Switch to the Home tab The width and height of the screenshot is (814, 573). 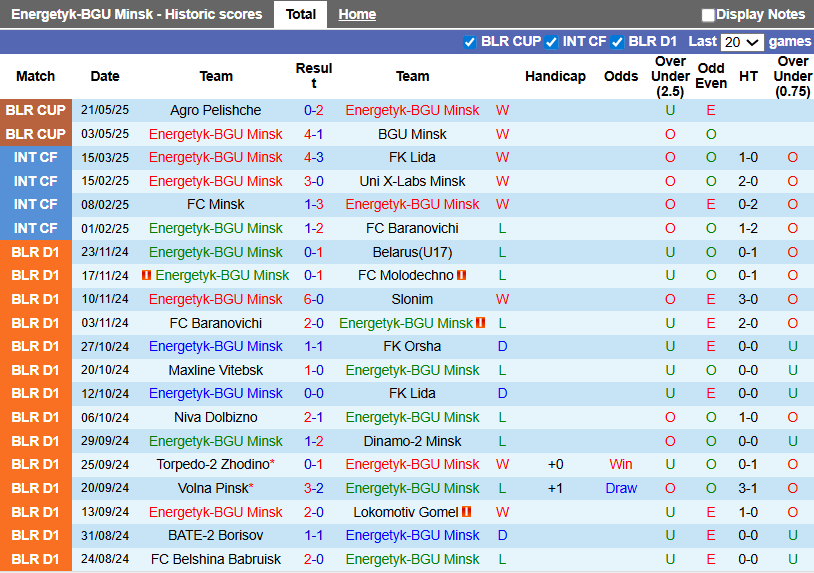point(357,15)
